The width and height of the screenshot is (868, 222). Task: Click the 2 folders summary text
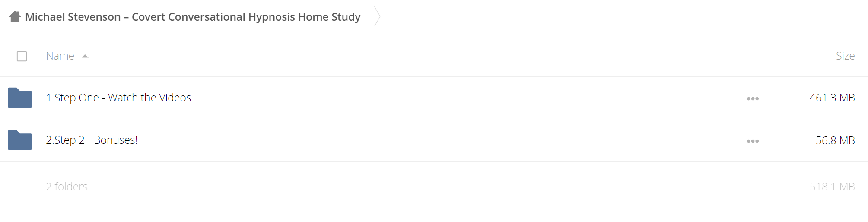click(x=67, y=187)
